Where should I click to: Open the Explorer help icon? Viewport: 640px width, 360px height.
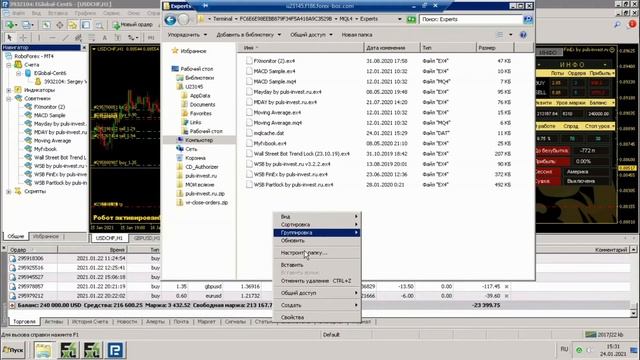(x=523, y=35)
